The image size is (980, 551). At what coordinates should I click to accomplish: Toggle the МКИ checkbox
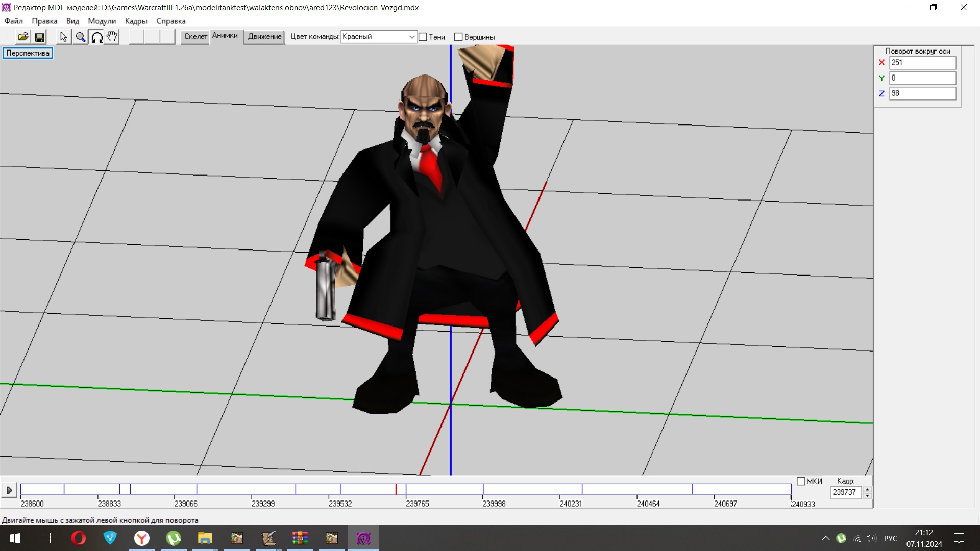(x=801, y=481)
